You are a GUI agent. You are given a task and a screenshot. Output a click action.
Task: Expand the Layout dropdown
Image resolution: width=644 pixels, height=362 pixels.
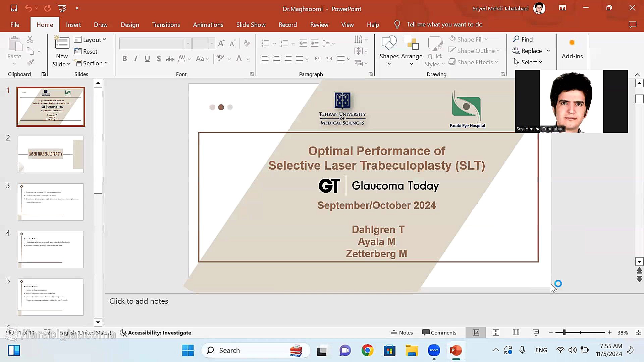tap(91, 40)
